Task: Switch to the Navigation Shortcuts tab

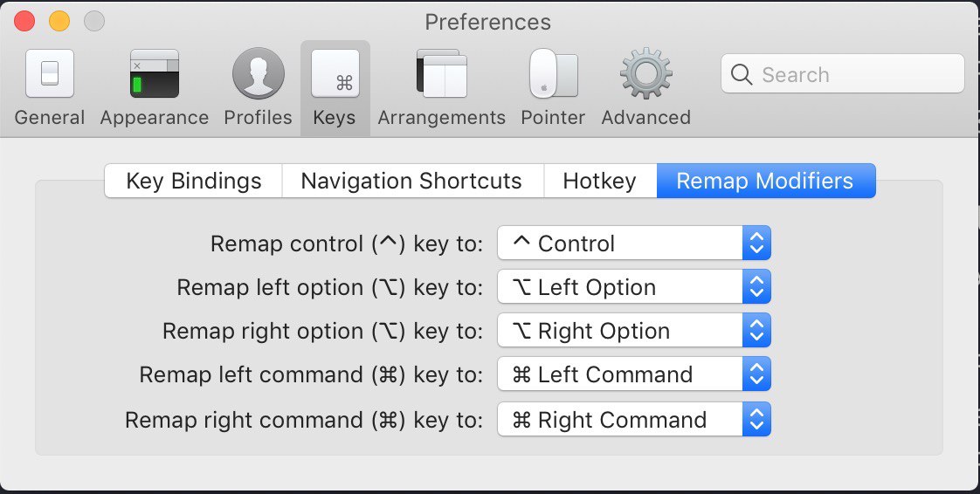Action: [411, 182]
